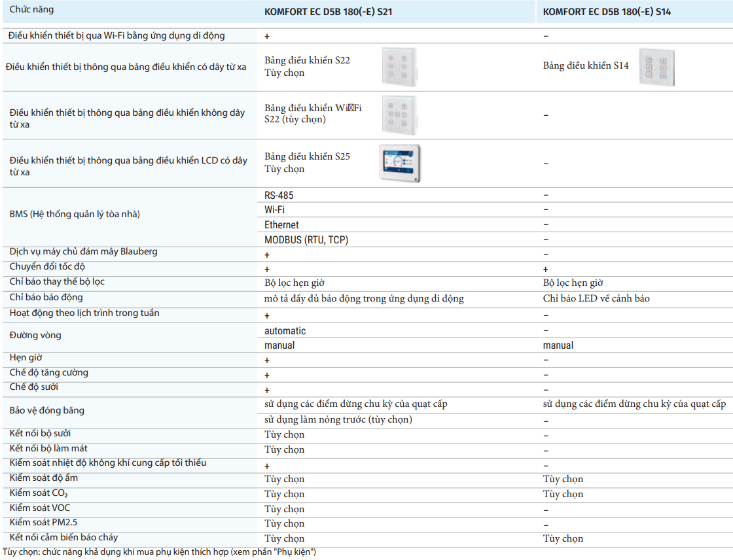Click S21 plus sign in Hẹn giờ row
The image size is (733, 560).
point(267,360)
